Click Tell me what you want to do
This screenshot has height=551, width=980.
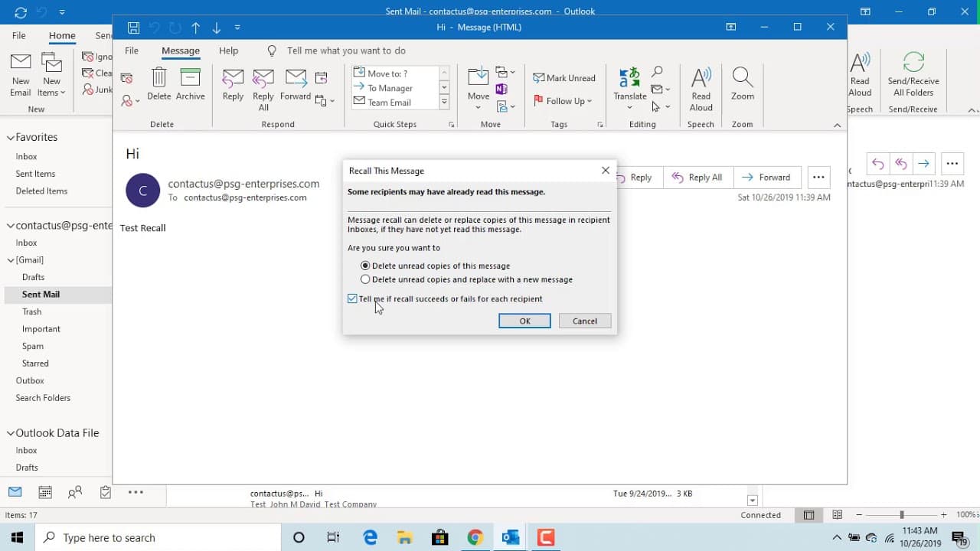[346, 51]
